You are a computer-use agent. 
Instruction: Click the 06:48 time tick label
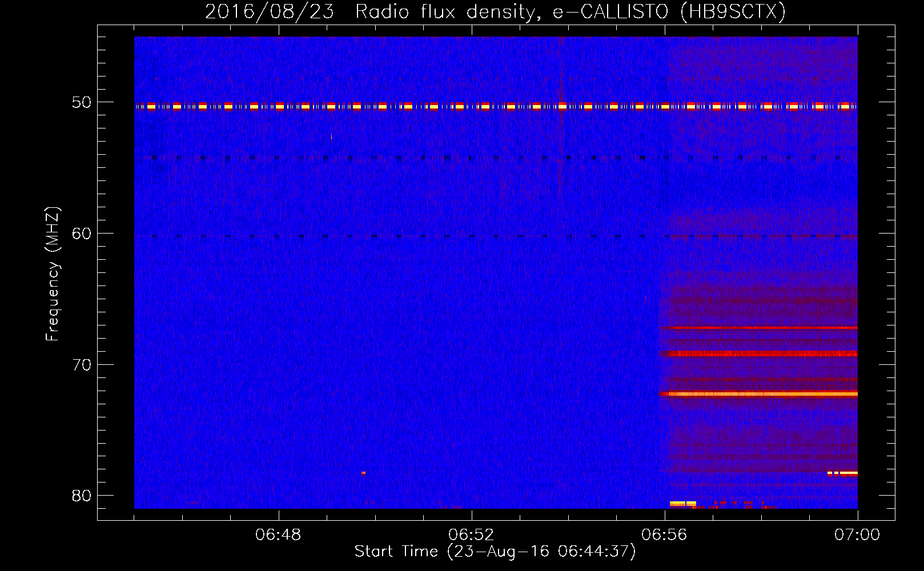tap(279, 535)
